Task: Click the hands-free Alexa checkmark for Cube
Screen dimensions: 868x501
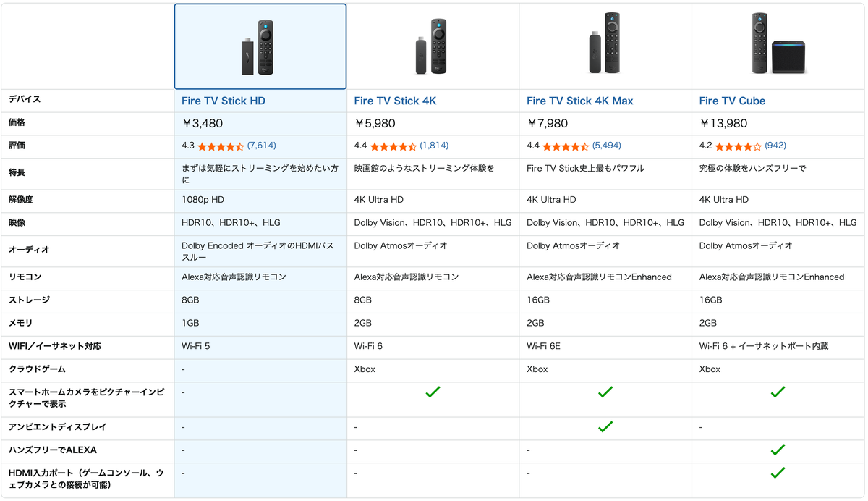Action: (778, 450)
